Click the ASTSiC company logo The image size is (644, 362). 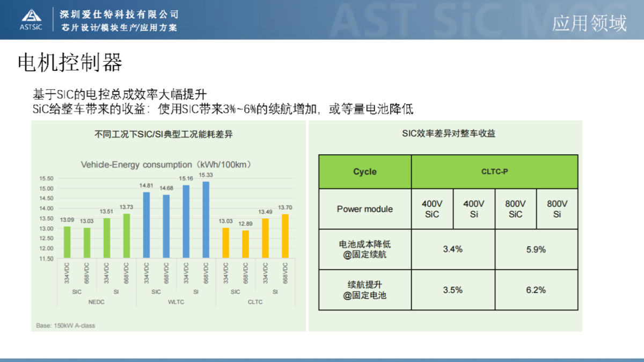click(30, 19)
